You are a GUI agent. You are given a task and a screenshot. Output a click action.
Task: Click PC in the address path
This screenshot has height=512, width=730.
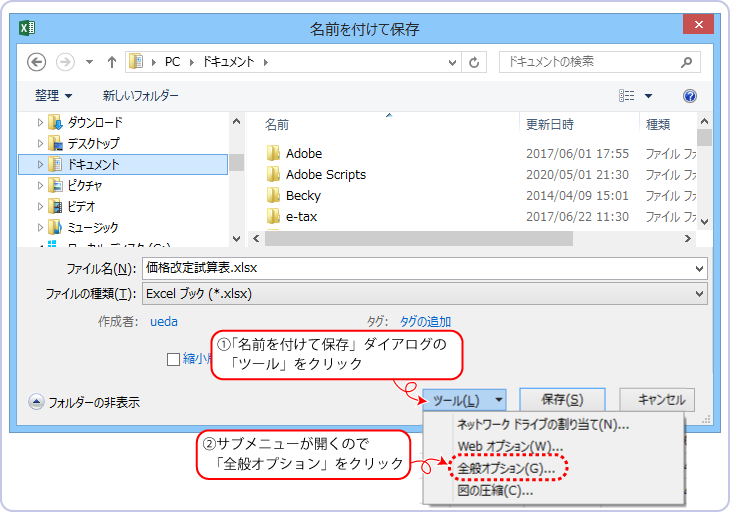point(172,62)
